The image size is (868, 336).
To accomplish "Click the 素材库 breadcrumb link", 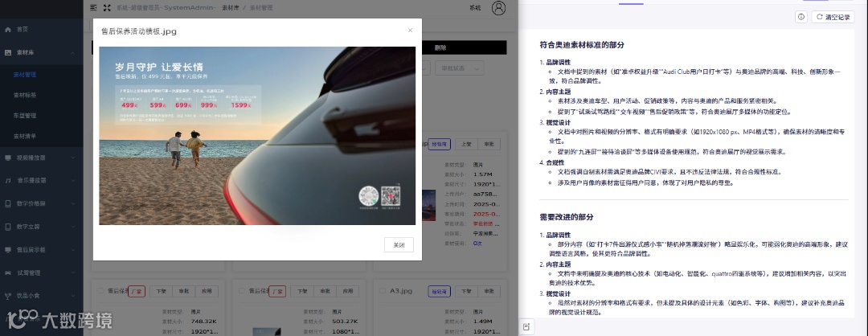I will (231, 8).
